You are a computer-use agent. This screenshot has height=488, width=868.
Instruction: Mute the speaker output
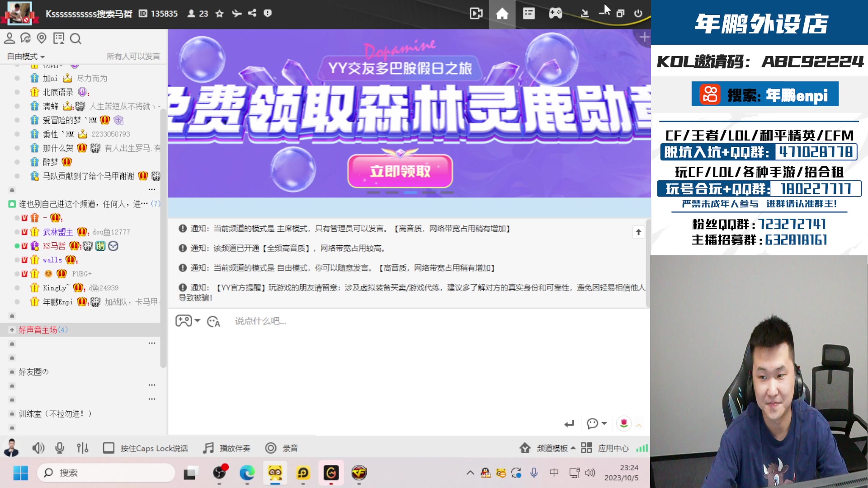click(x=38, y=448)
